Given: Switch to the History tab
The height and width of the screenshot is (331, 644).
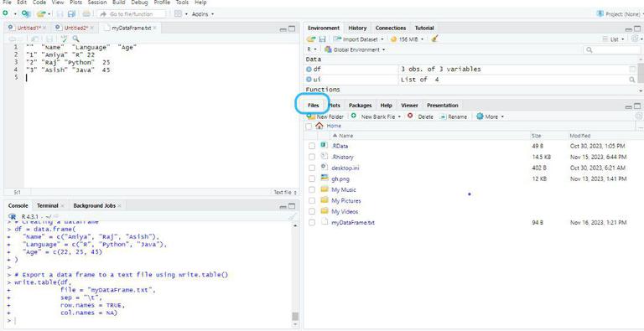Looking at the screenshot, I should (357, 28).
